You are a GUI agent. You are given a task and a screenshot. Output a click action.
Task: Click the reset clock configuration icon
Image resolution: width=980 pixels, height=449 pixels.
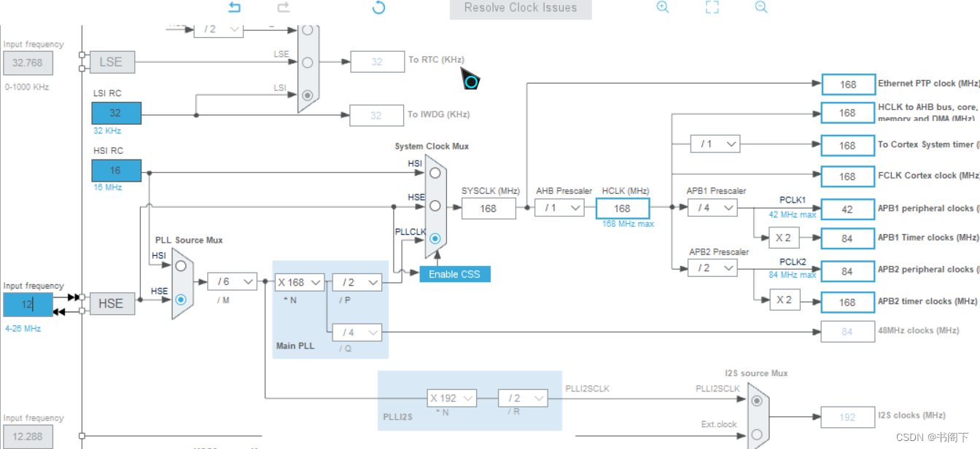[x=378, y=7]
